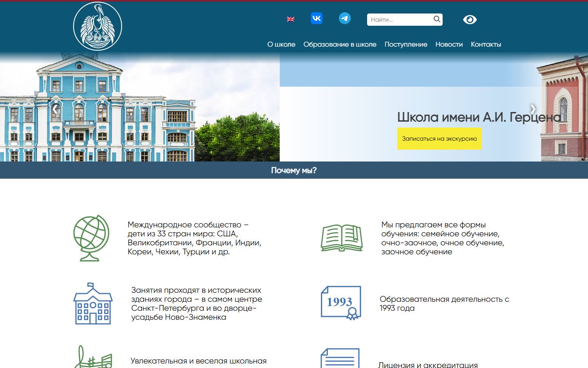The image size is (588, 368).
Task: Click the 'Международное сообщество' text block
Action: coord(194,238)
